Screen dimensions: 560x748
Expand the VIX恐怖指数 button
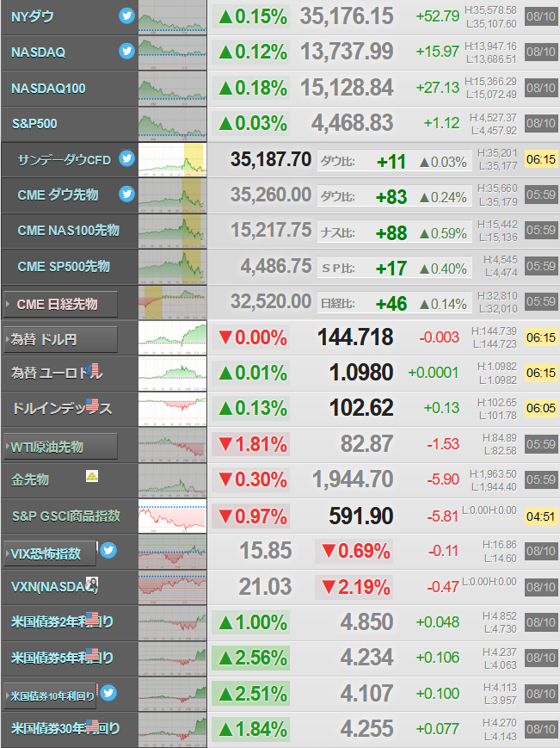[50, 553]
